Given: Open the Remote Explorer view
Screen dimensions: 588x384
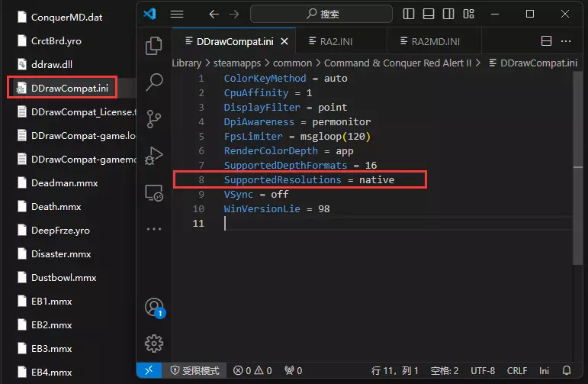Looking at the screenshot, I should pos(154,192).
